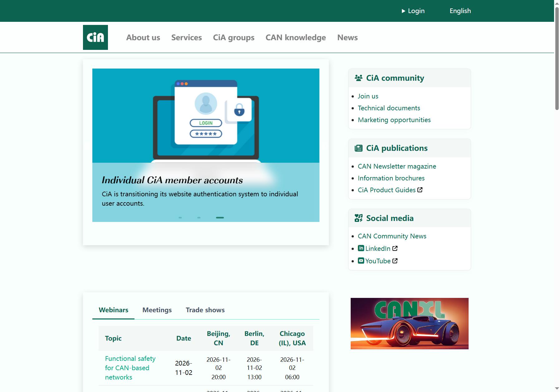Open the News menu
The height and width of the screenshot is (392, 560).
348,37
